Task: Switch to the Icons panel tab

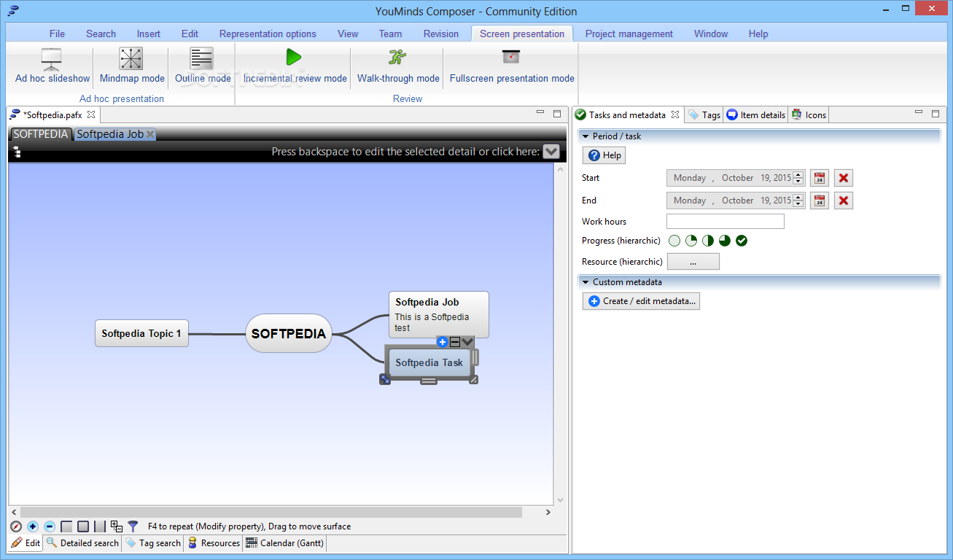Action: point(809,114)
